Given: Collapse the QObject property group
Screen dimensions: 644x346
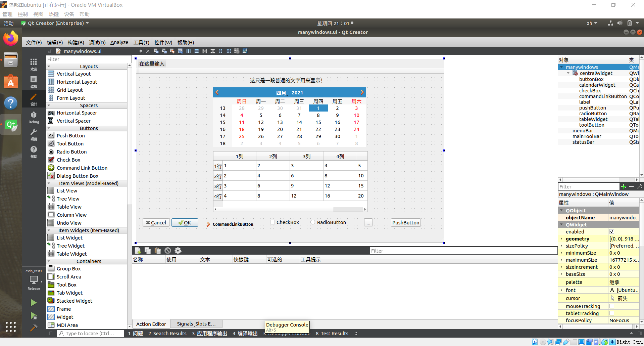Looking at the screenshot, I should [561, 210].
